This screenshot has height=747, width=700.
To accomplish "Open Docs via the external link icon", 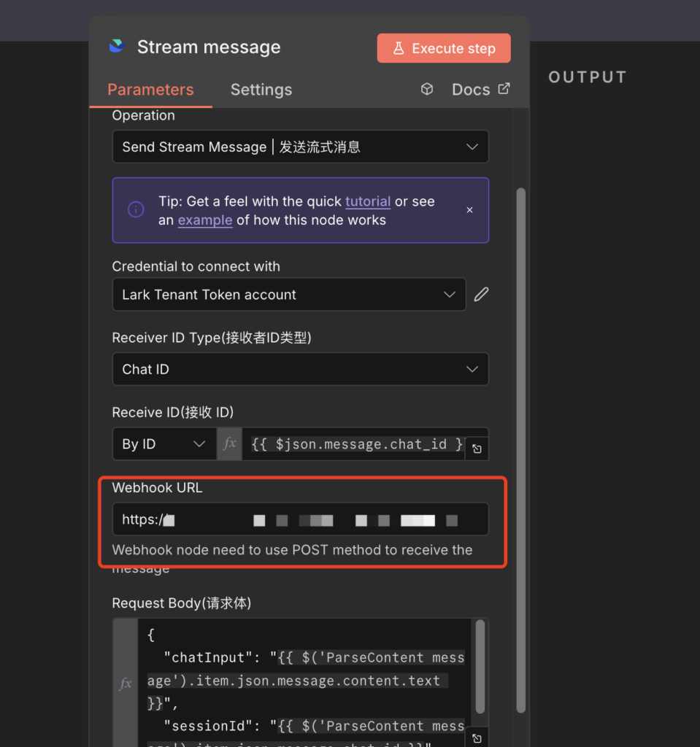I will click(x=504, y=88).
